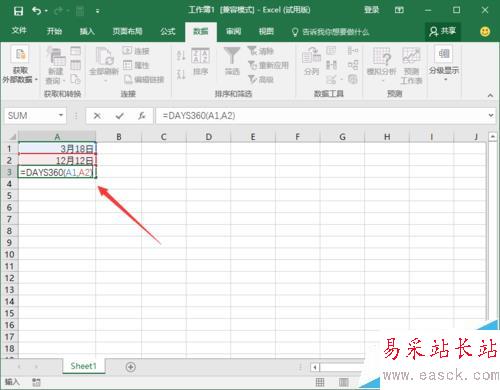Open Customize Quick Access Toolbar dropdown
Screen dimensions: 500x390
[x=97, y=11]
